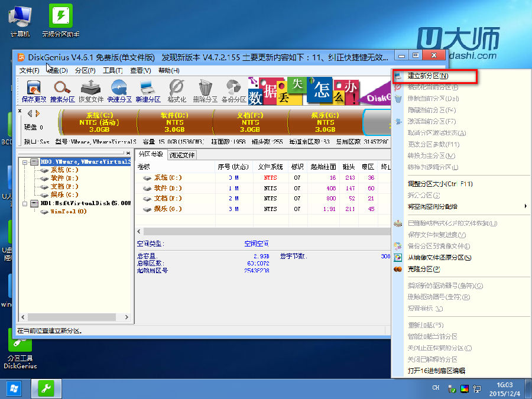Image resolution: width=532 pixels, height=399 pixels.
Task: Switch to the 浏览文件 tab
Action: coord(182,155)
